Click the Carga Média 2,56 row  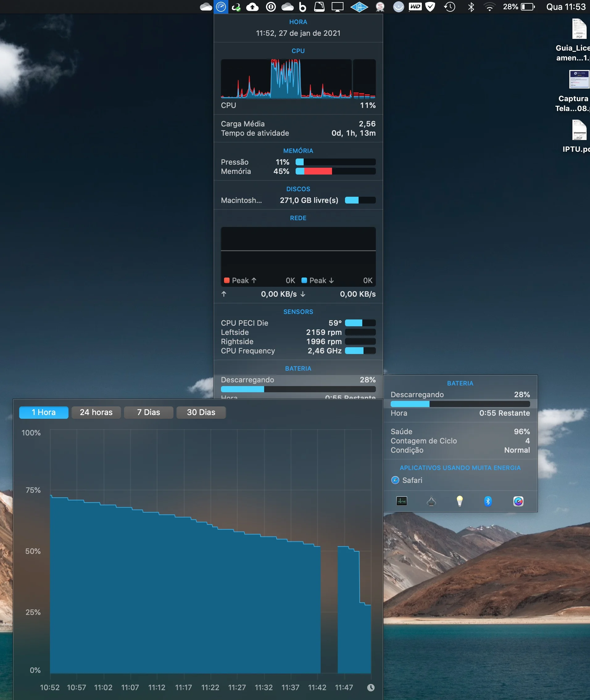coord(298,124)
